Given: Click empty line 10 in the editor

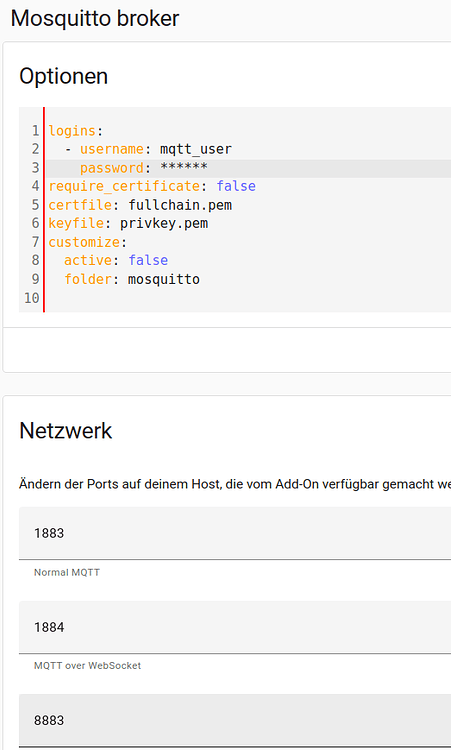Looking at the screenshot, I should pos(248,298).
